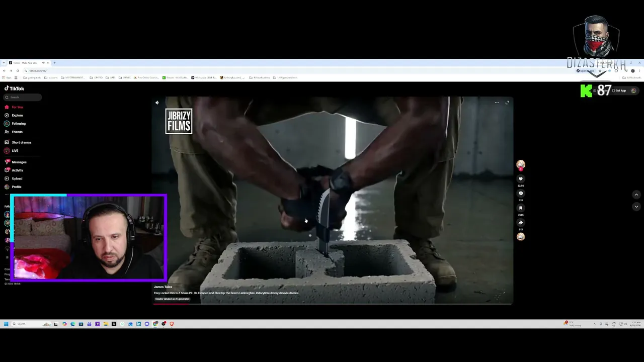
Task: Expand the GAMES bookmark folder
Action: (125, 77)
